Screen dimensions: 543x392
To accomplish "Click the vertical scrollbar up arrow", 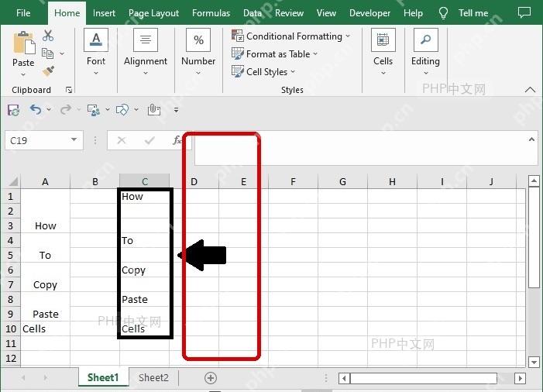I will click(x=534, y=181).
